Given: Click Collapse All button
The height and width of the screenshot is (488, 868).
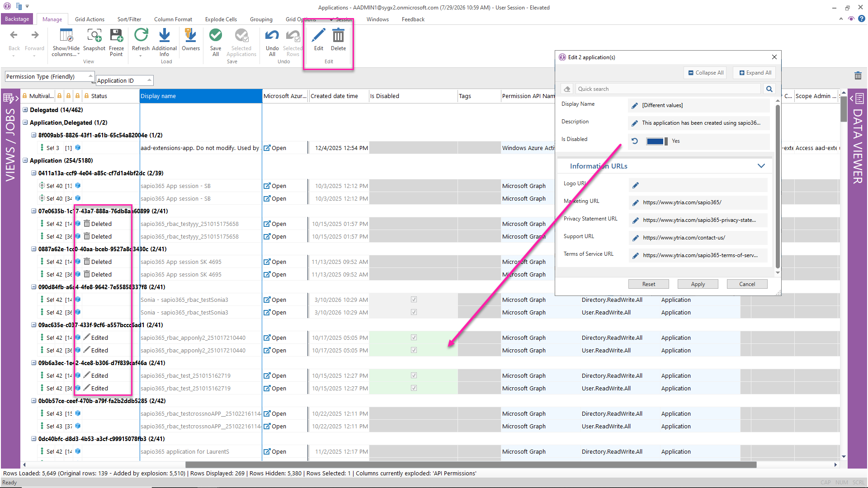Looking at the screenshot, I should [705, 73].
